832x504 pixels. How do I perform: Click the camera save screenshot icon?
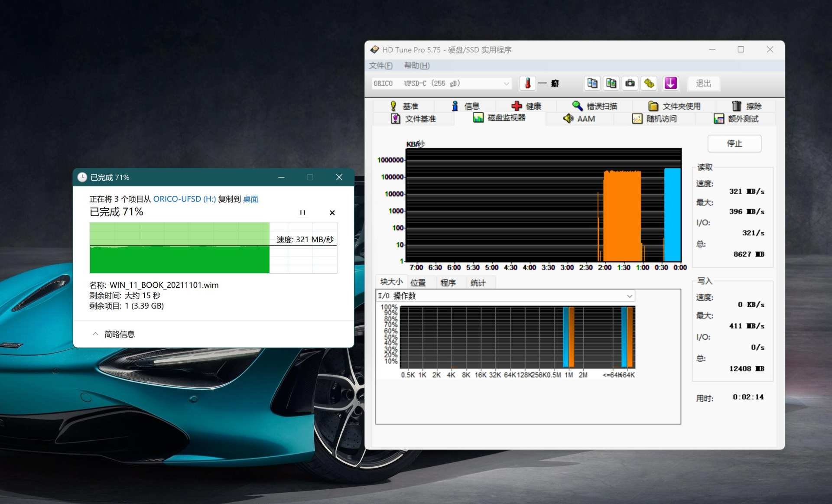630,83
